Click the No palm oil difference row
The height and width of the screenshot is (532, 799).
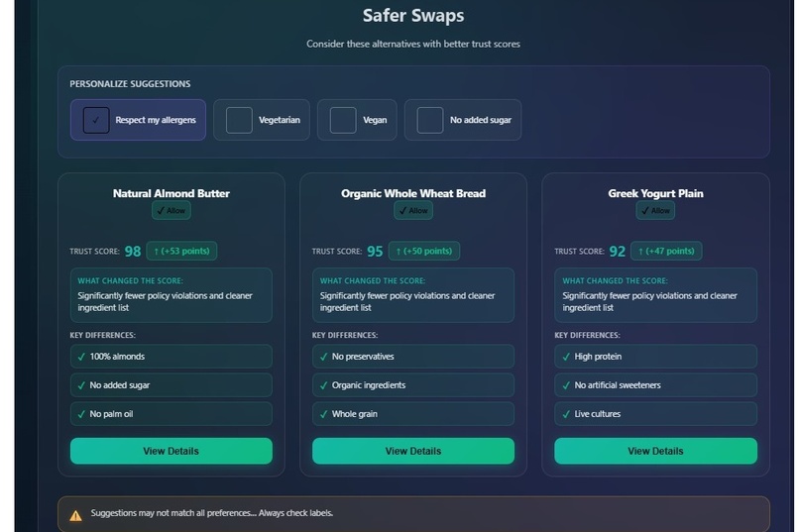171,414
